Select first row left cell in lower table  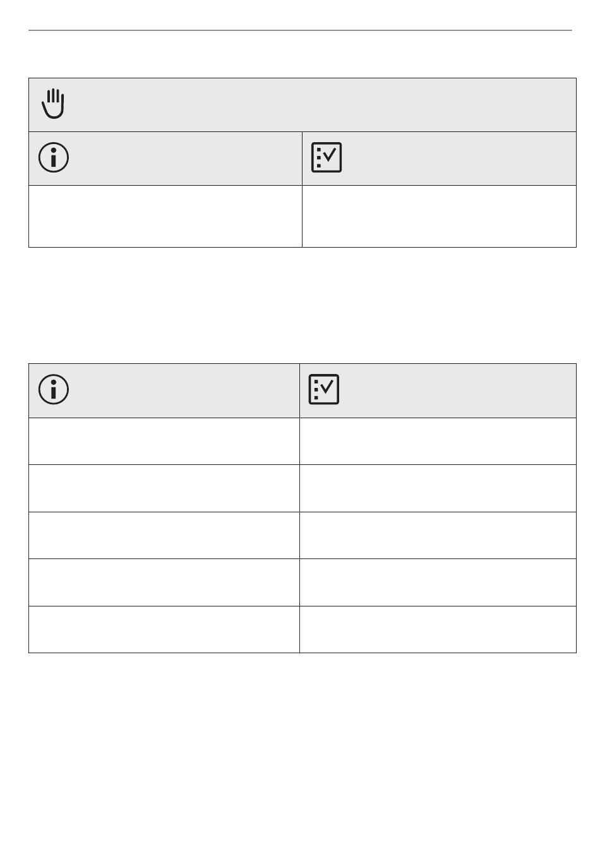point(164,441)
